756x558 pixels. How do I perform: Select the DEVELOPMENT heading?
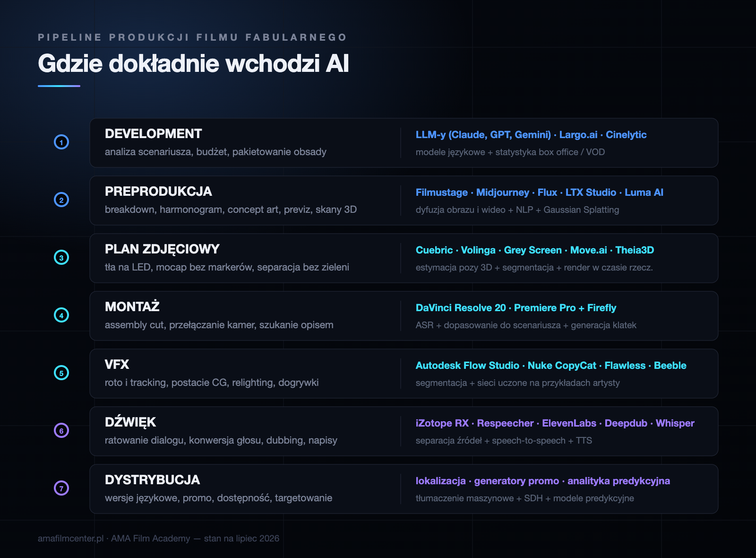153,134
